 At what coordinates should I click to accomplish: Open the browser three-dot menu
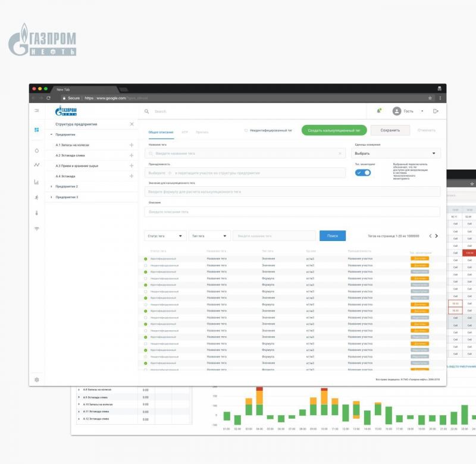point(440,98)
